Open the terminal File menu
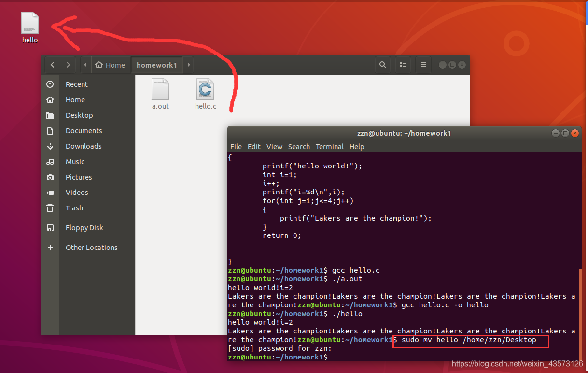588x373 pixels. coord(236,147)
